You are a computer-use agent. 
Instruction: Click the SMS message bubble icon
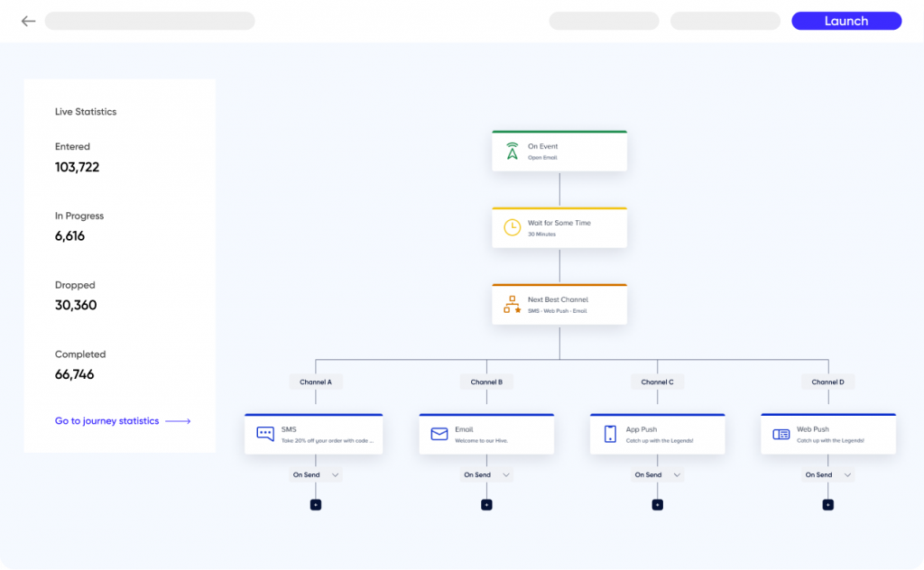pos(264,433)
